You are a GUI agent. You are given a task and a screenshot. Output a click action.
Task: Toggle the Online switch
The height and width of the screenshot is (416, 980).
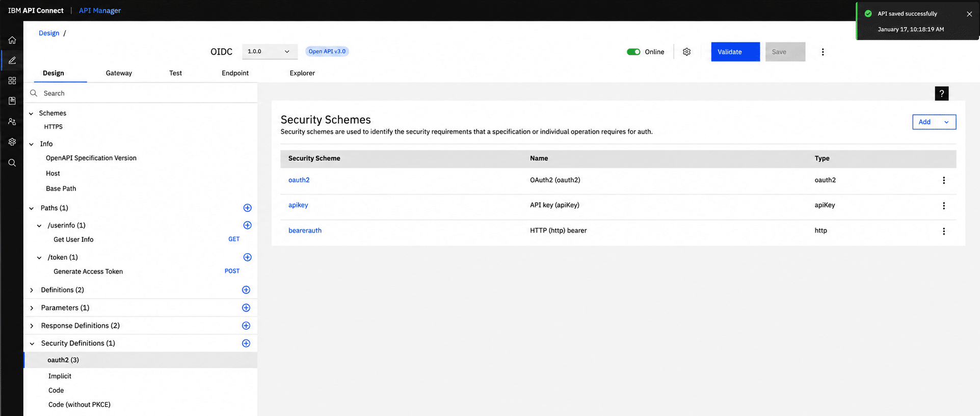(x=633, y=52)
